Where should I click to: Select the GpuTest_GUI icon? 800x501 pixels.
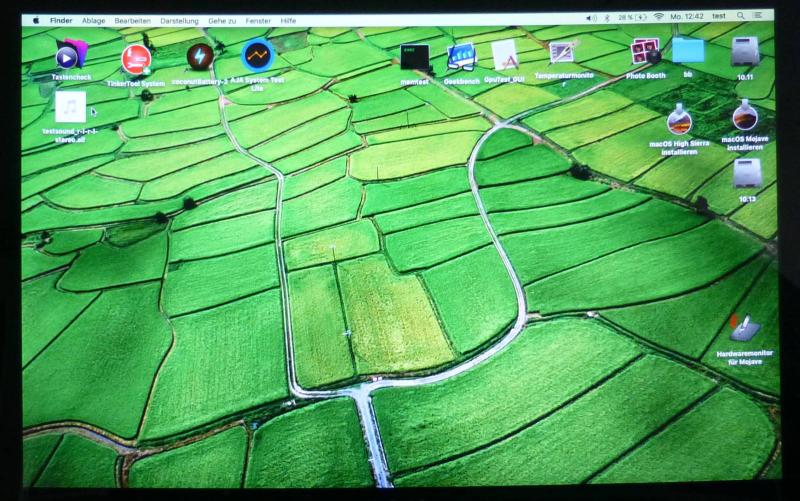(504, 56)
